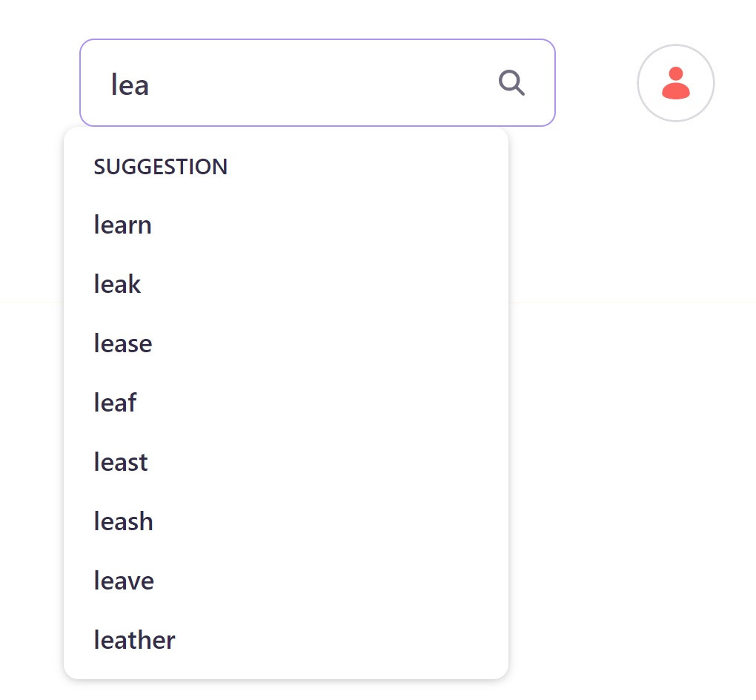Click empty space inside the search box
The width and height of the screenshot is (756, 700).
318,83
